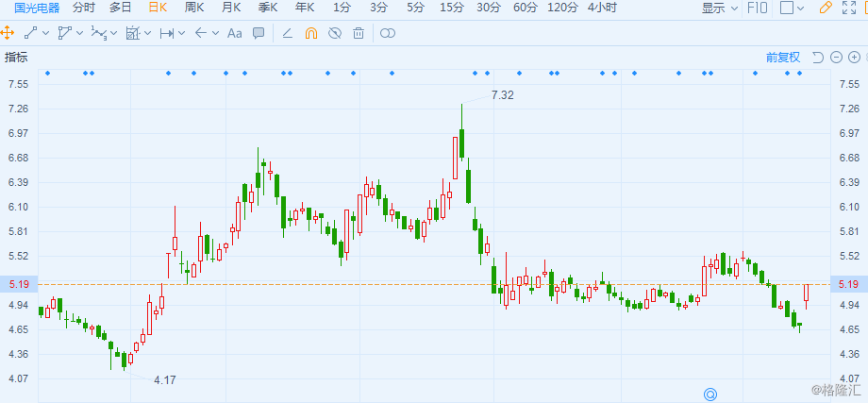This screenshot has height=403, width=868.
Task: Click the fullscreen expand icon
Action: 848,8
